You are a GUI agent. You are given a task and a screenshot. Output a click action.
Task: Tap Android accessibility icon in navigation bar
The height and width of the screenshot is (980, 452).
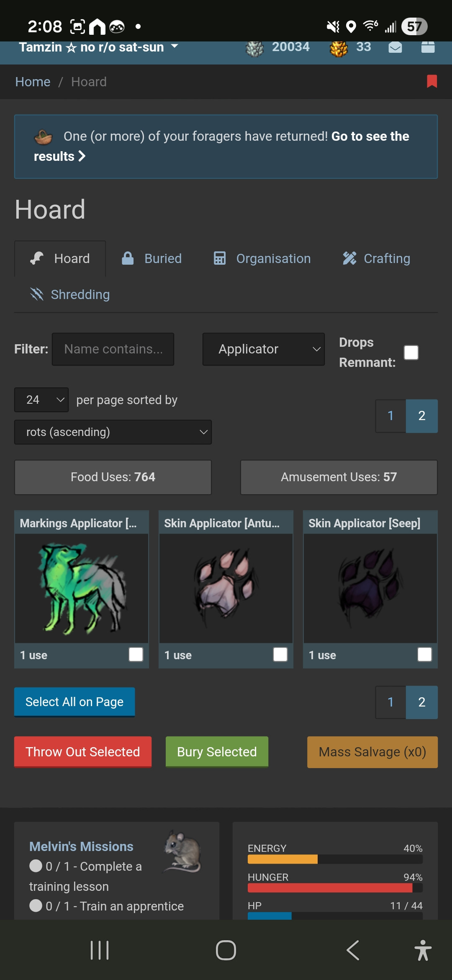tap(423, 950)
